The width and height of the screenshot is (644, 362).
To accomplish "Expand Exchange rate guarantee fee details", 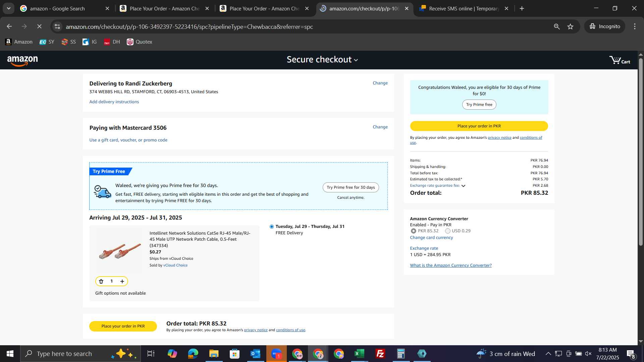I will pos(463,186).
